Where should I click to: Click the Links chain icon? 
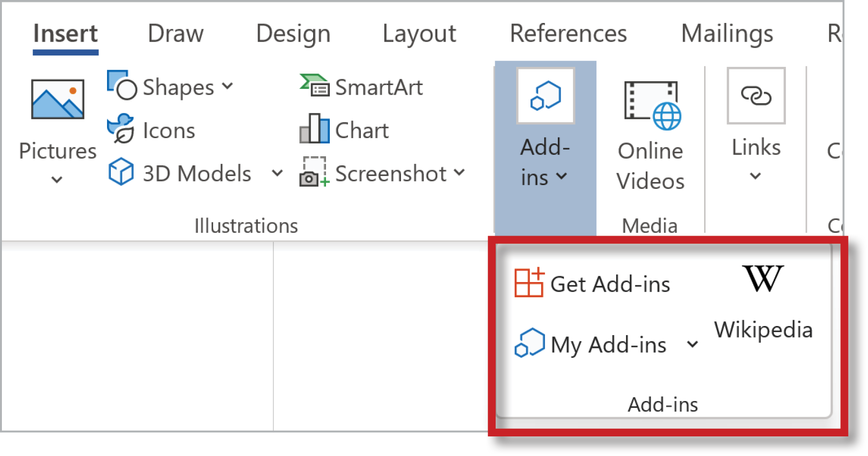pos(756,96)
